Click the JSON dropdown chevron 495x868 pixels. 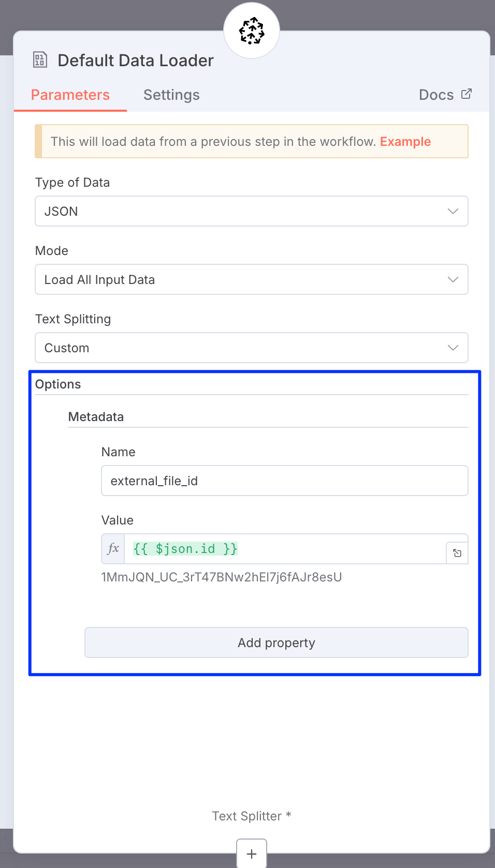point(453,211)
